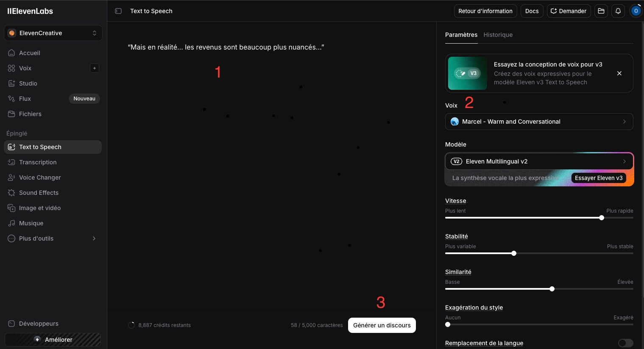Open the folder icon in top bar

pyautogui.click(x=601, y=11)
